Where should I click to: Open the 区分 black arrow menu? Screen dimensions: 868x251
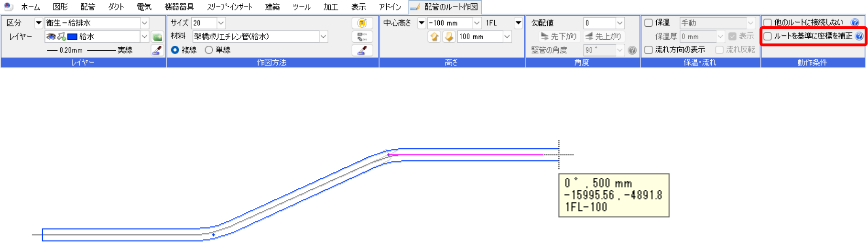(38, 22)
